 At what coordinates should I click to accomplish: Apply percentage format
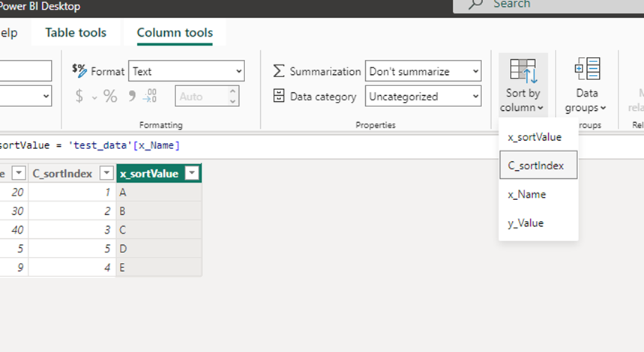pos(110,96)
